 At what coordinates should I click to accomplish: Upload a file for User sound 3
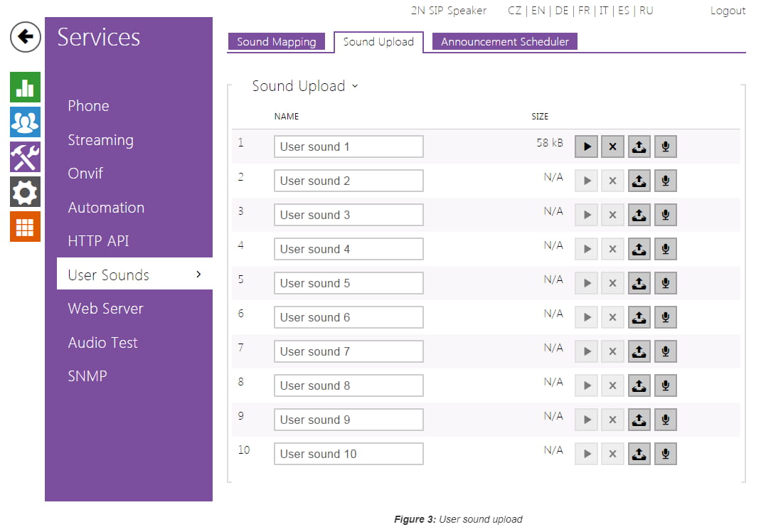click(x=639, y=215)
